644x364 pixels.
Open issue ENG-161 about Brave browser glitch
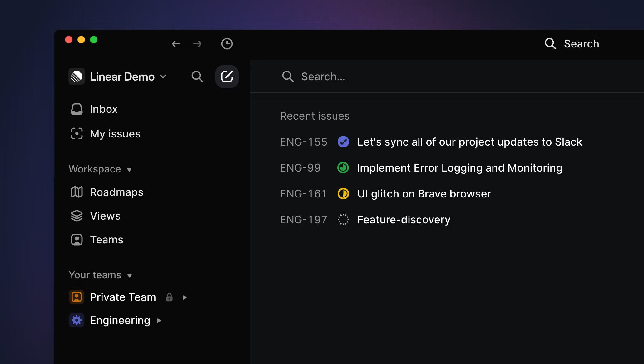424,194
